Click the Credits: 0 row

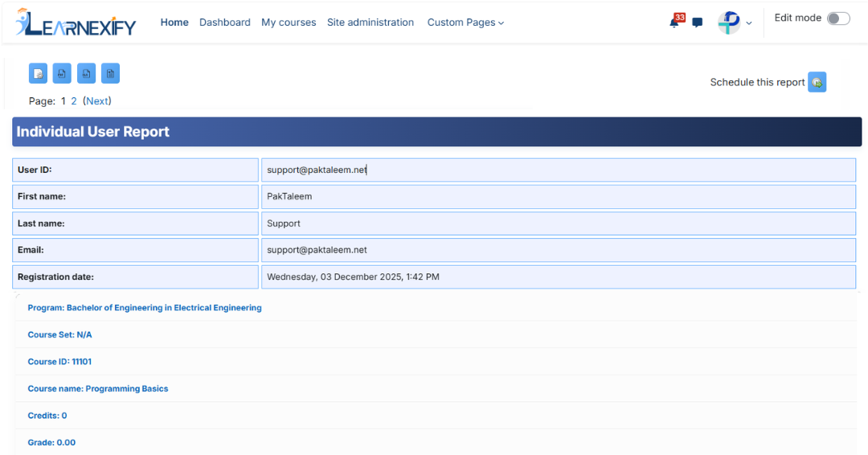point(436,416)
